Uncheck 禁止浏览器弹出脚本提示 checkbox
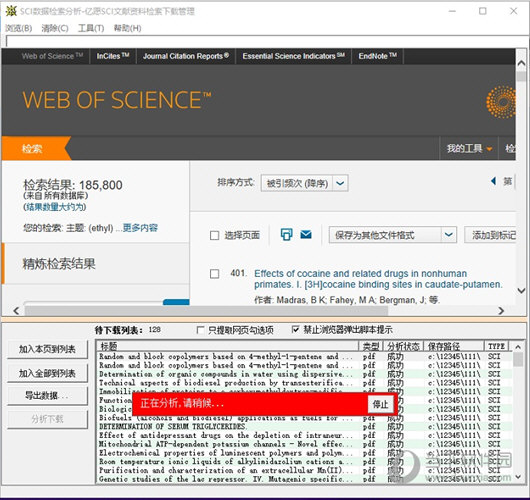The image size is (530, 500). point(295,329)
